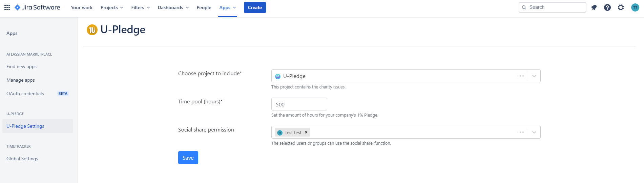Click the Jira Software logo
This screenshot has width=644, height=183.
(x=38, y=7)
